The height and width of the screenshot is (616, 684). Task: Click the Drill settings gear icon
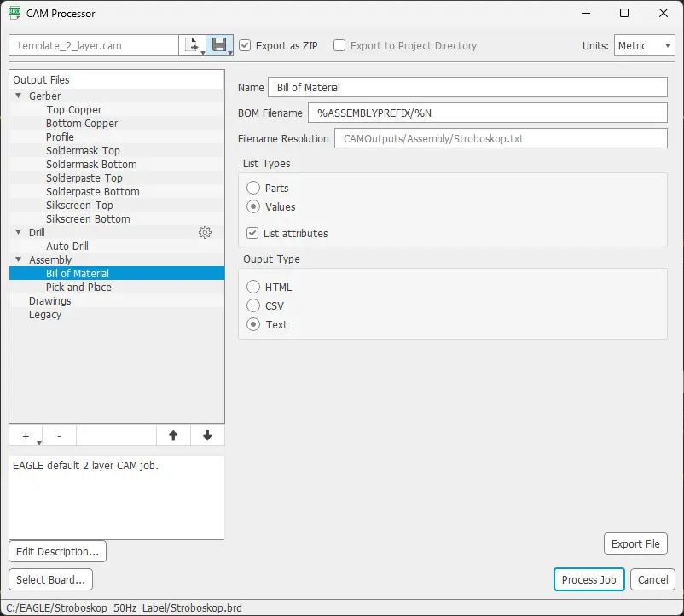pyautogui.click(x=205, y=232)
